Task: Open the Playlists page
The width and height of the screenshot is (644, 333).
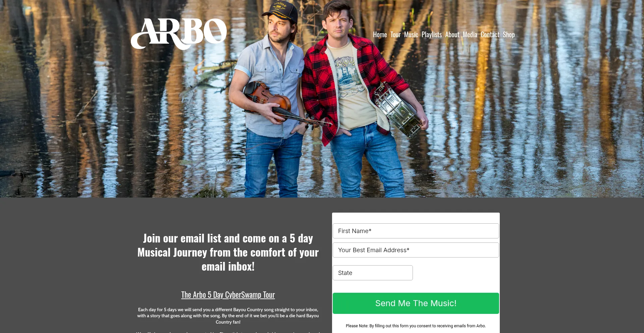Action: (x=432, y=35)
